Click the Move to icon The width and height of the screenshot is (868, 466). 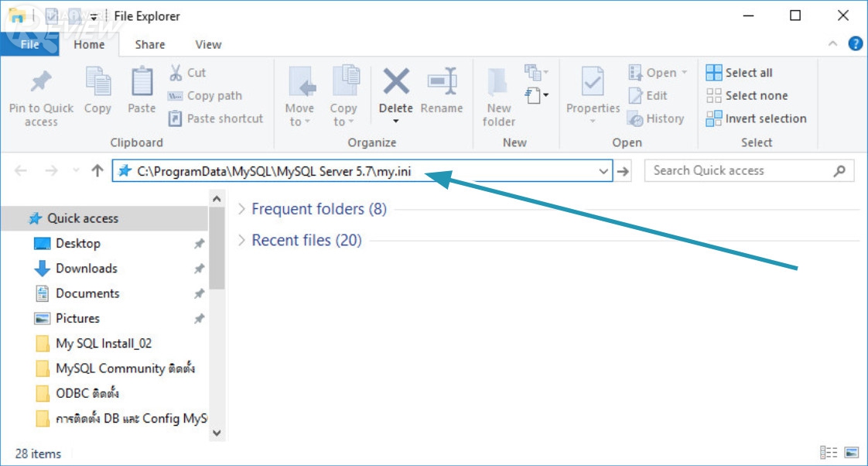(302, 82)
